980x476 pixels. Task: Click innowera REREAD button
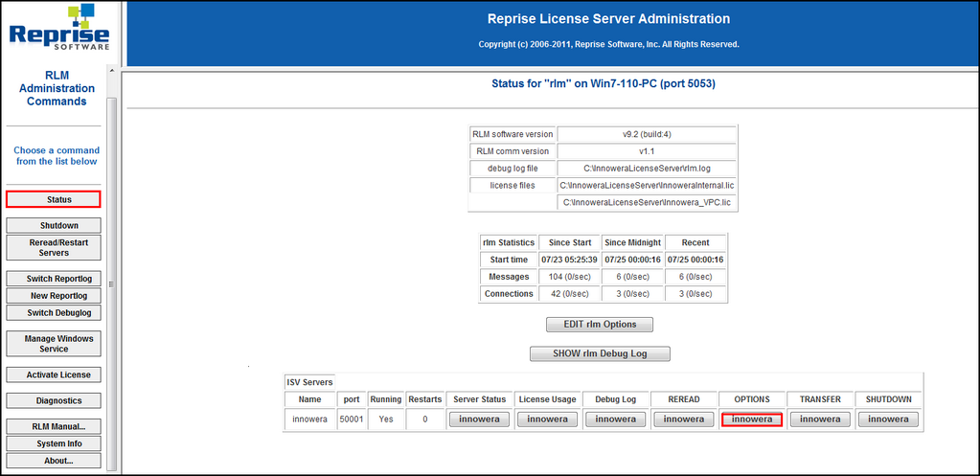click(x=683, y=419)
